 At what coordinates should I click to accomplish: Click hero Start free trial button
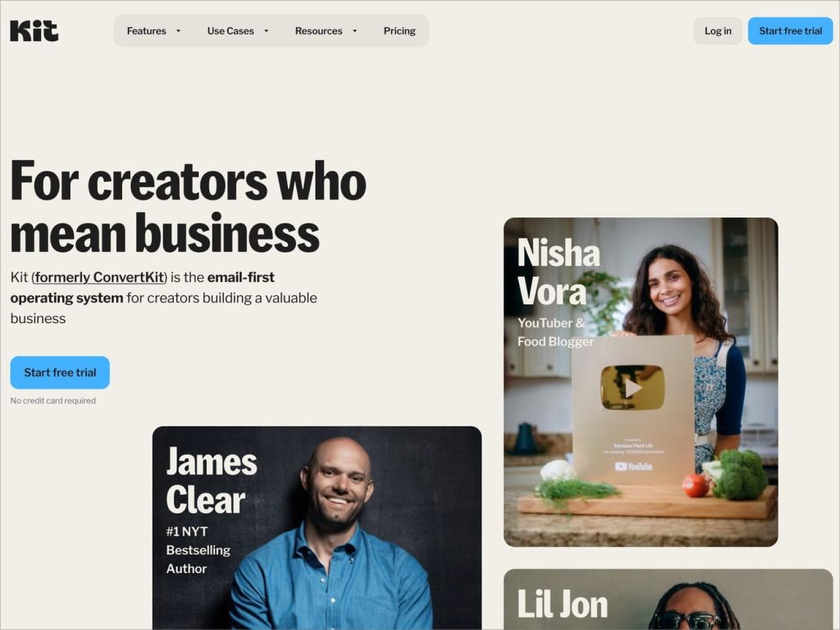pyautogui.click(x=60, y=372)
